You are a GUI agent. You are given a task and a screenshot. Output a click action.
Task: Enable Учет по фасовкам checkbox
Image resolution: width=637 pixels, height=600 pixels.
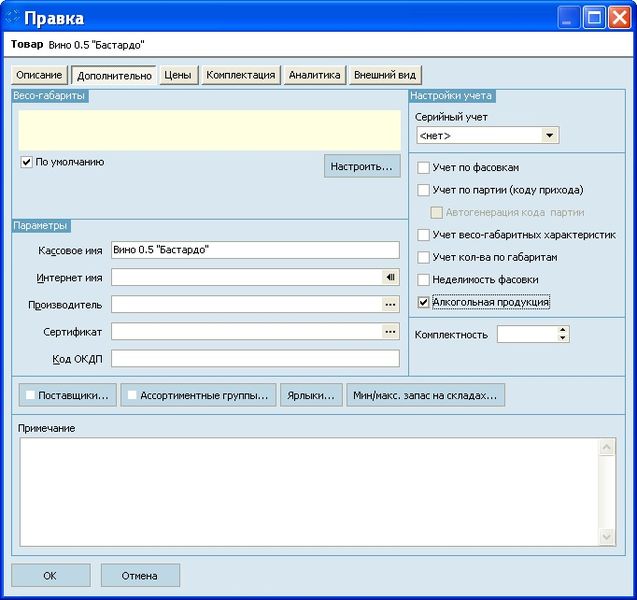click(423, 167)
